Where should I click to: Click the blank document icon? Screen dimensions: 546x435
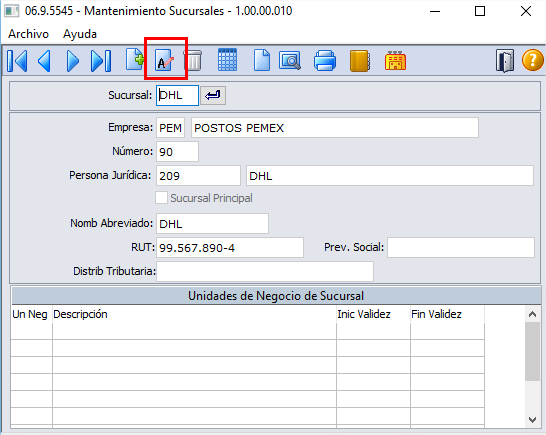coord(262,60)
